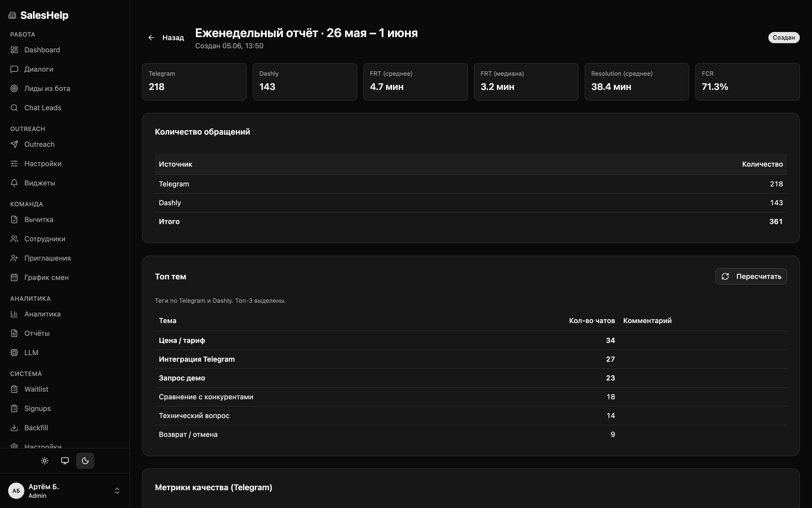
Task: Click the Возврат / отмена row
Action: 471,435
